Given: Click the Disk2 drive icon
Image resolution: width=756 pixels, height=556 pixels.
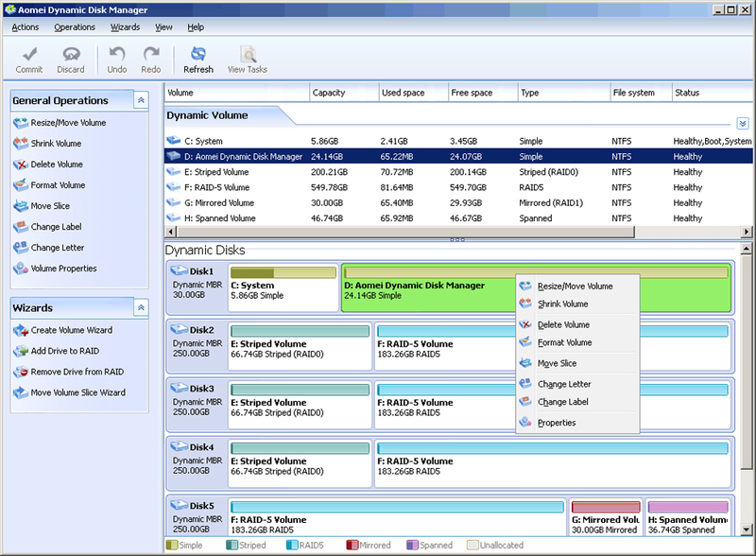Looking at the screenshot, I should click(179, 329).
